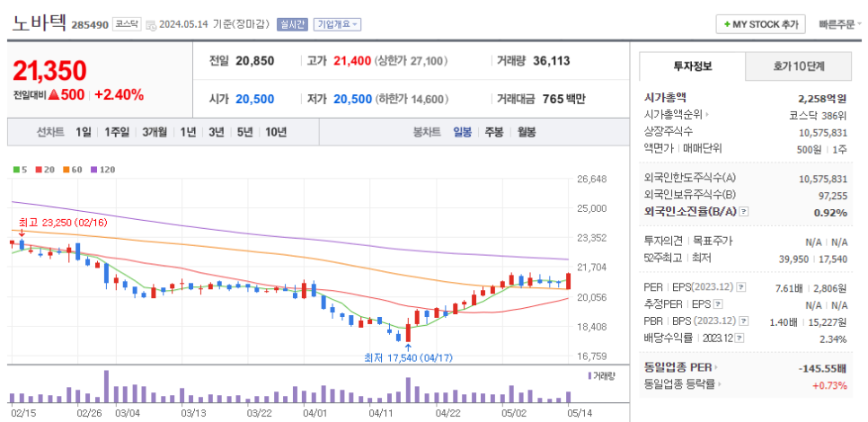Select the 월봉 candle chart

click(527, 132)
